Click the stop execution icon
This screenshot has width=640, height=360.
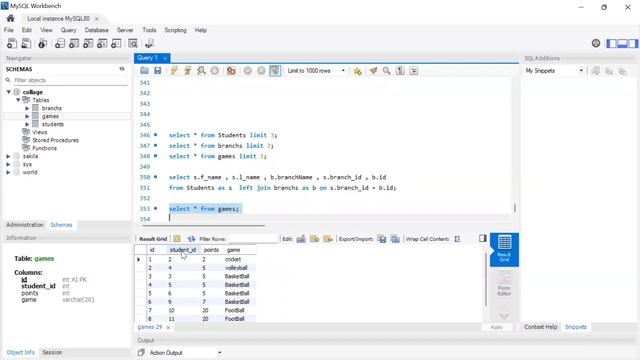pyautogui.click(x=214, y=71)
